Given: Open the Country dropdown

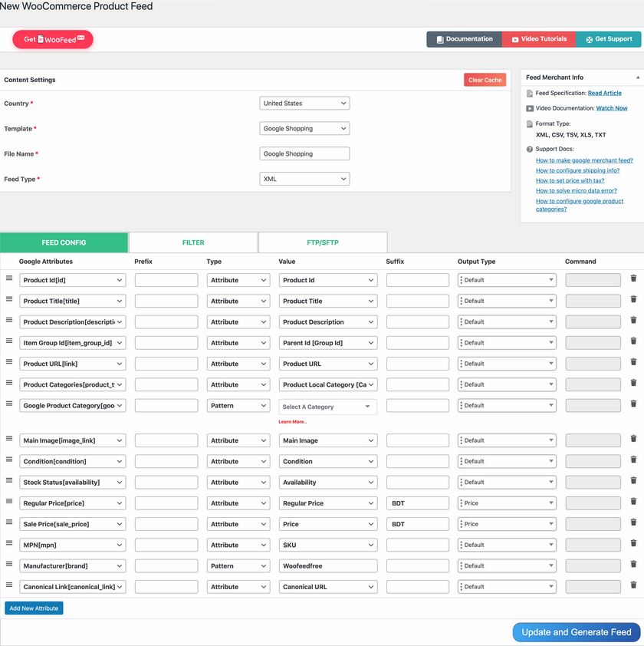Looking at the screenshot, I should click(304, 104).
